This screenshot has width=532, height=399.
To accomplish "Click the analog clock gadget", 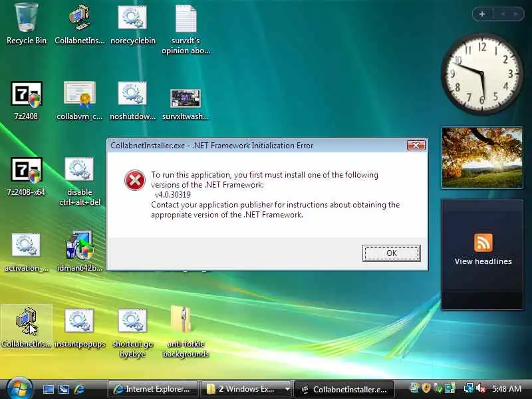I will click(482, 73).
